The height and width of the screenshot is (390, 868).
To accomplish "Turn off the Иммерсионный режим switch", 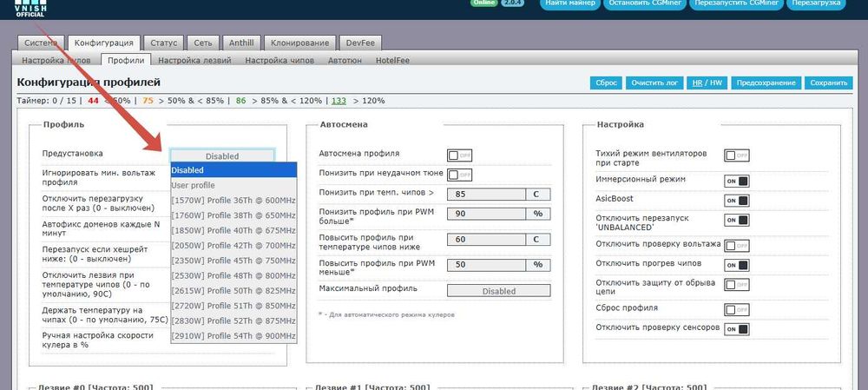I will coord(736,182).
